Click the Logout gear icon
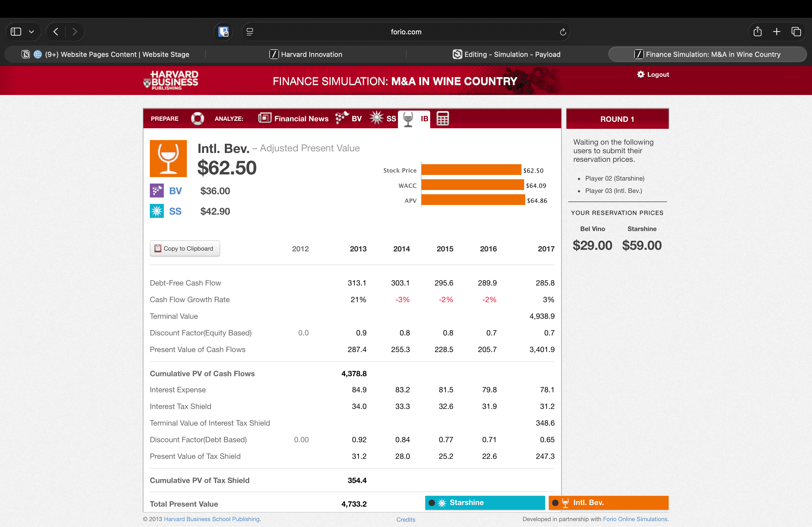 pyautogui.click(x=640, y=74)
